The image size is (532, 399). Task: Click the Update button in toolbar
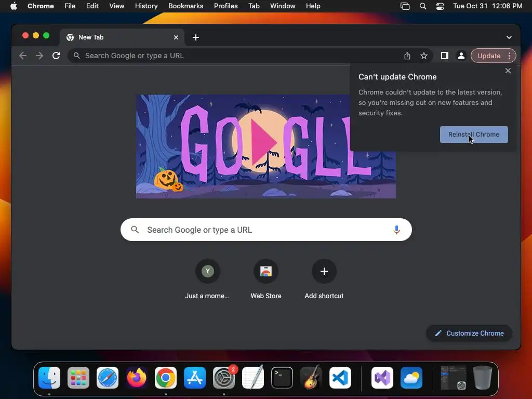coord(489,56)
